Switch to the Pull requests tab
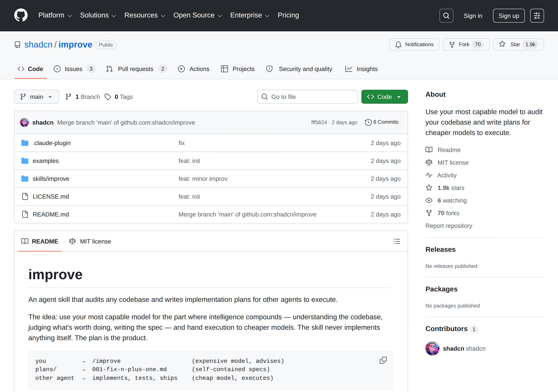Image resolution: width=558 pixels, height=392 pixels. click(x=137, y=69)
